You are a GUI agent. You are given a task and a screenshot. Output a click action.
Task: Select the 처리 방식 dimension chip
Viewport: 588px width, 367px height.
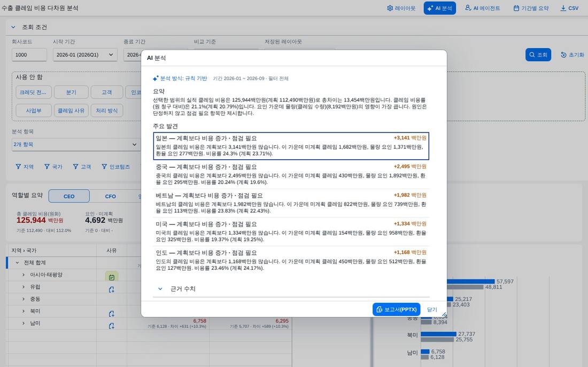(107, 111)
